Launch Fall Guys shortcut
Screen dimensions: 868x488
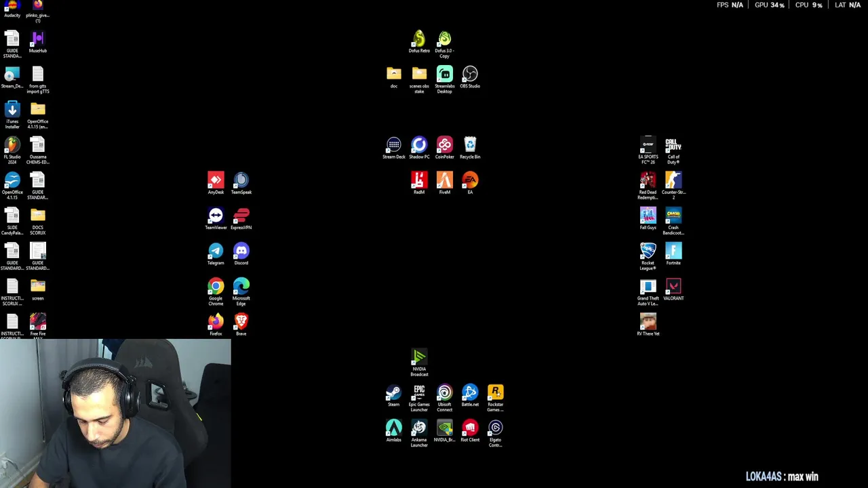[x=648, y=218]
